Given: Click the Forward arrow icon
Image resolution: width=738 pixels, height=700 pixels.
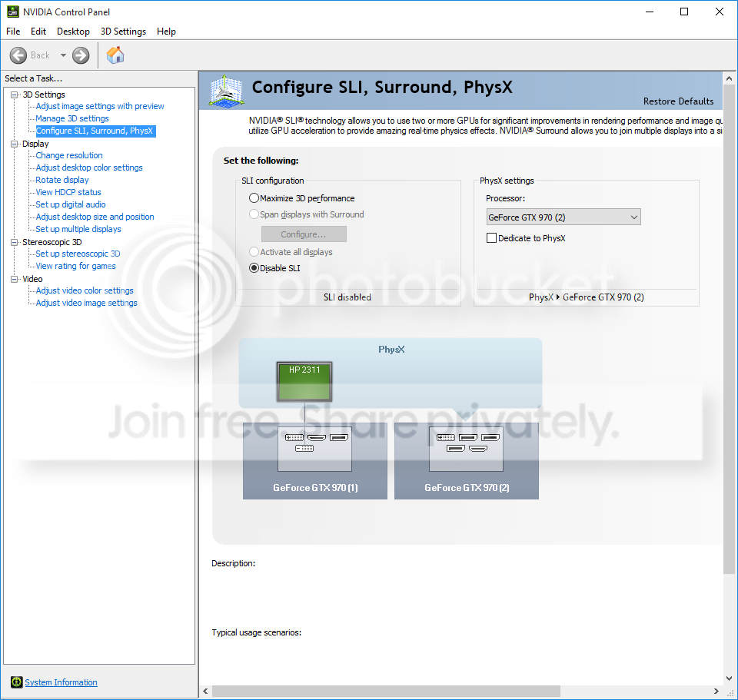Looking at the screenshot, I should [x=81, y=55].
